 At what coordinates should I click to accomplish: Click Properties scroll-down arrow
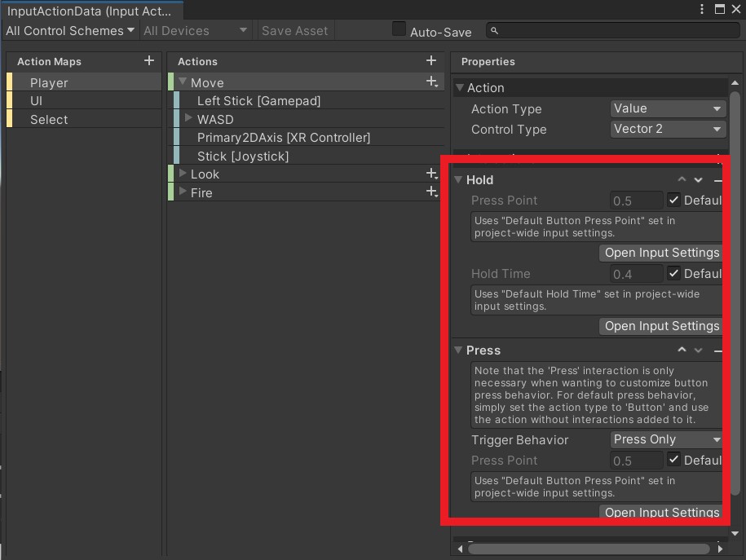[x=735, y=533]
